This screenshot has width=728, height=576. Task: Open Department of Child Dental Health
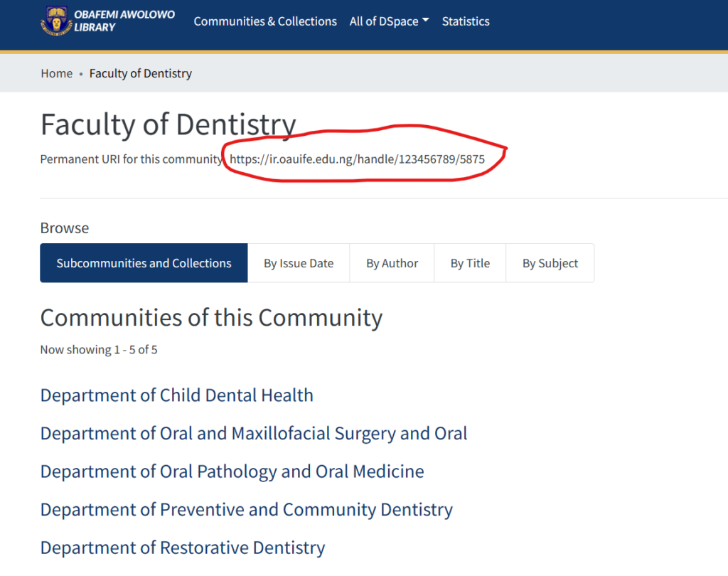pos(176,395)
